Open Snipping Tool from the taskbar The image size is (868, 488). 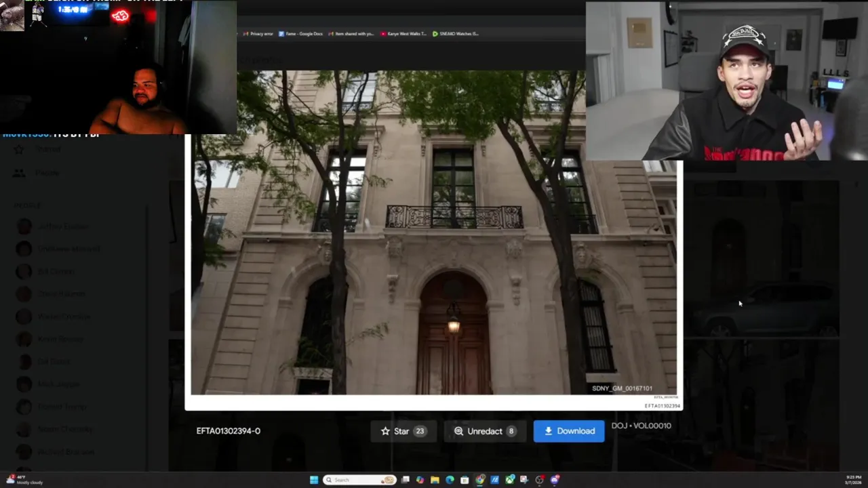click(x=524, y=480)
